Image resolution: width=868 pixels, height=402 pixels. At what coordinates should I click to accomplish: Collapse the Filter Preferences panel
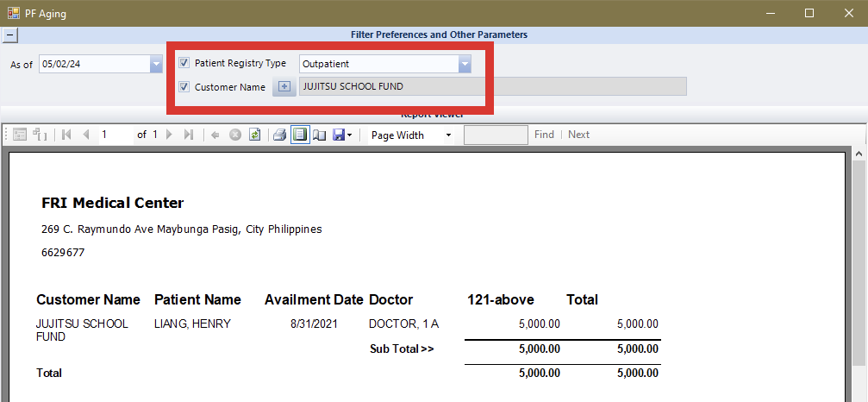9,35
